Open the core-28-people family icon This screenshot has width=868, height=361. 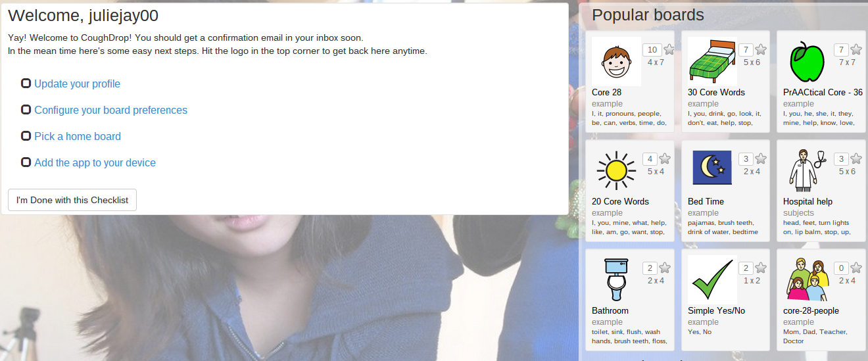click(808, 279)
